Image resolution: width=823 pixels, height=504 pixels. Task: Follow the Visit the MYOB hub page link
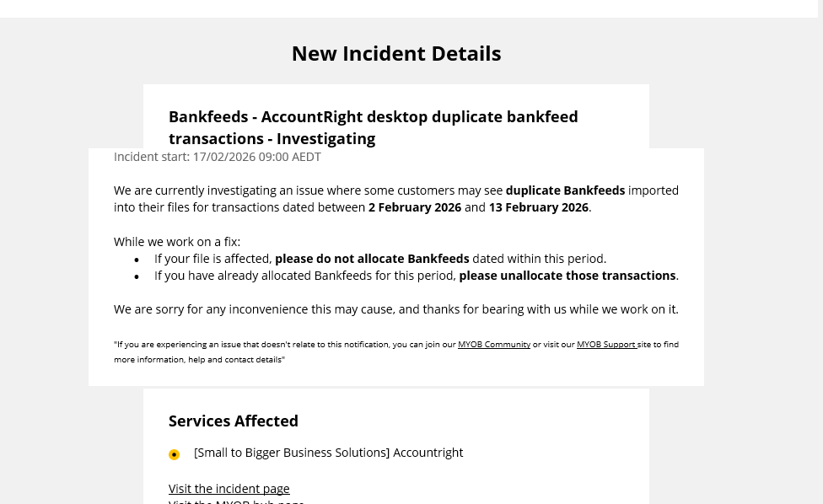click(236, 501)
